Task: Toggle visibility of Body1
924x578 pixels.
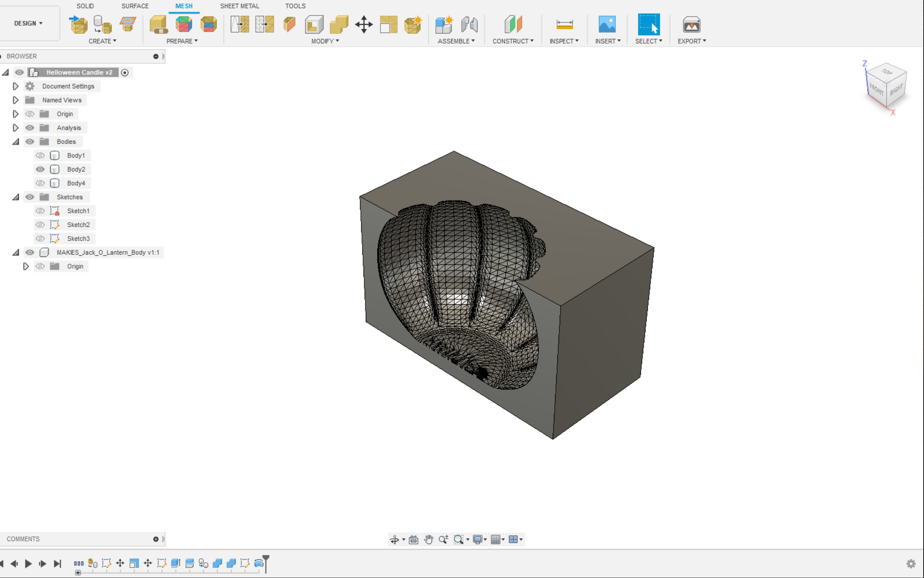Action: point(40,155)
